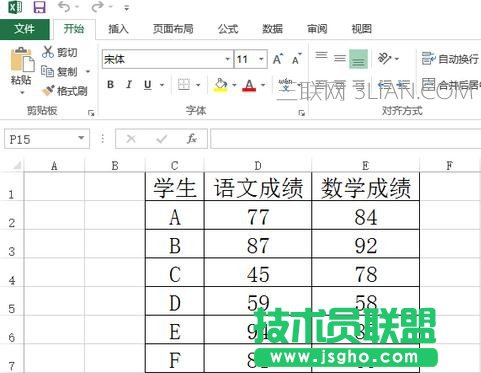Select cell containing 数学成绩
The image size is (481, 373).
coord(366,187)
